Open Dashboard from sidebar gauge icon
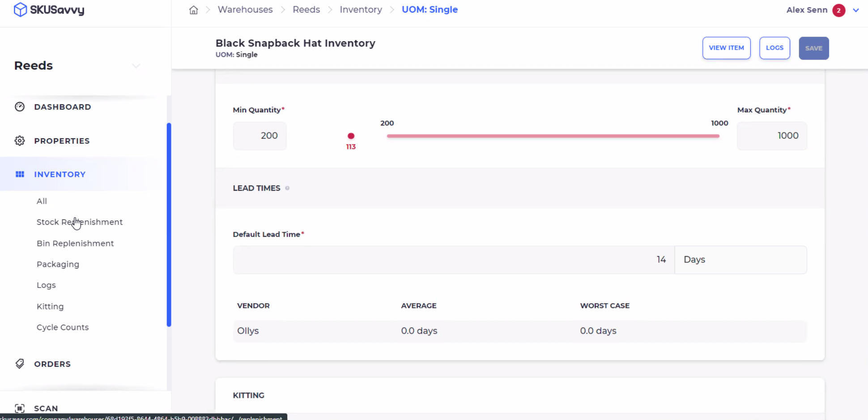Screen dimensions: 868x420 pyautogui.click(x=20, y=107)
